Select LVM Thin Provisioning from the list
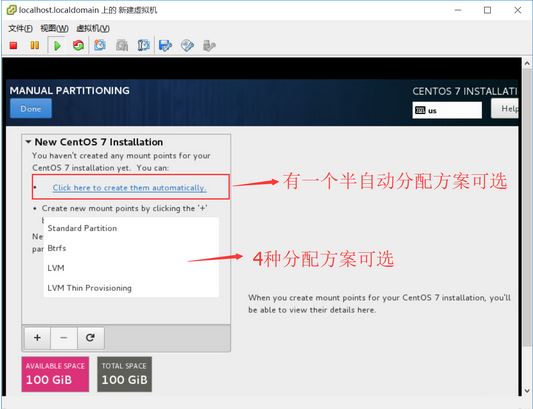Viewport: 533px width, 409px height. tap(131, 288)
